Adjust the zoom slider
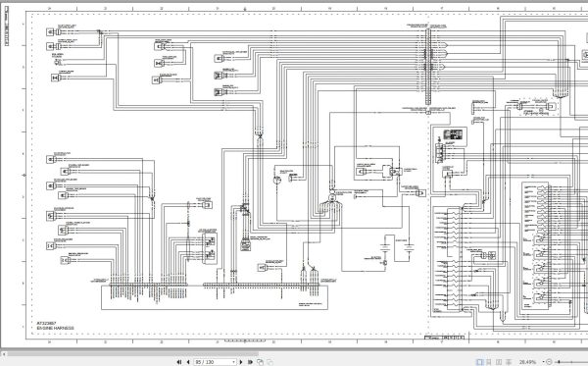 pyautogui.click(x=560, y=362)
